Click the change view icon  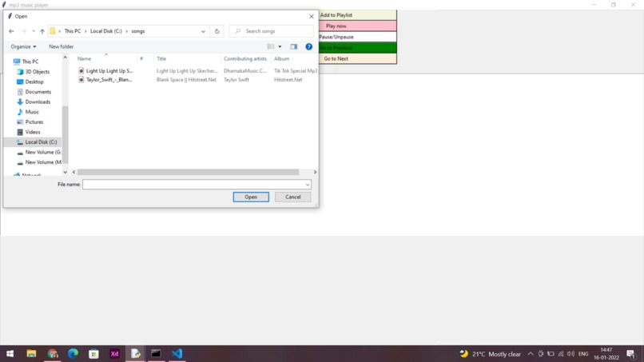271,47
